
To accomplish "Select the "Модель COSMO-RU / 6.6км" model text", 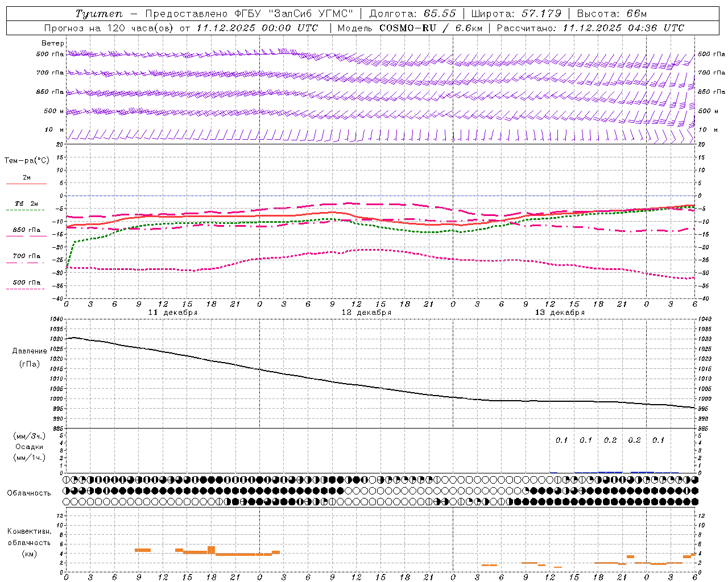I will (410, 28).
